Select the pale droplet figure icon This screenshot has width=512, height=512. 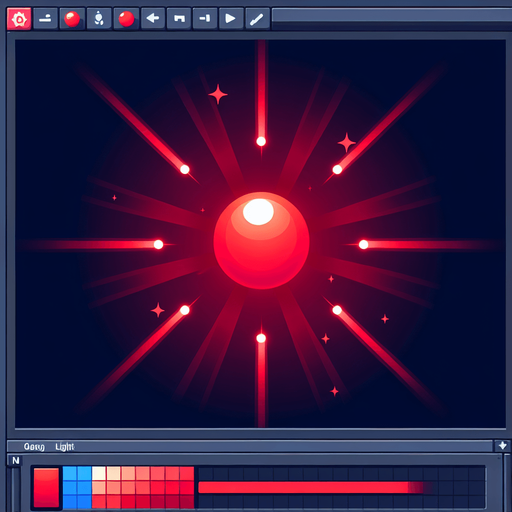(x=99, y=19)
